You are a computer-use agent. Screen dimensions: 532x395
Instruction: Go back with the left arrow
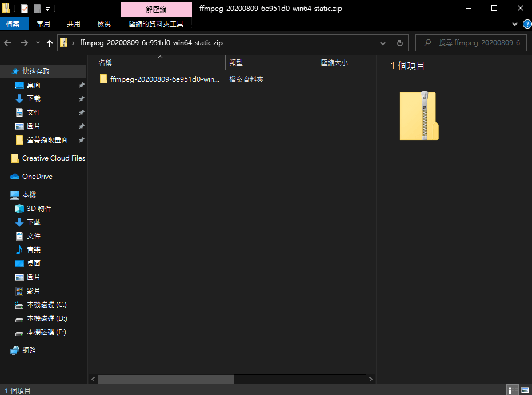tap(7, 43)
